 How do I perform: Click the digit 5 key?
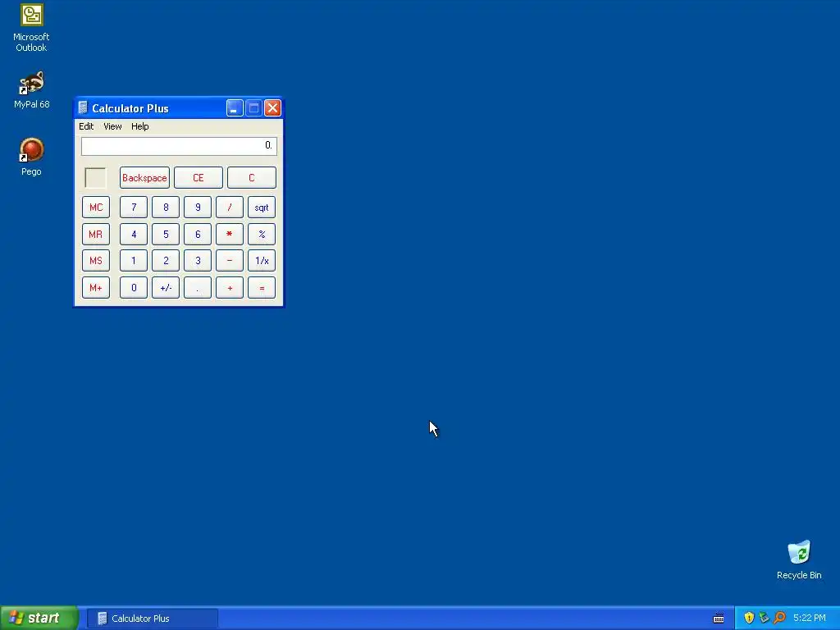[166, 234]
